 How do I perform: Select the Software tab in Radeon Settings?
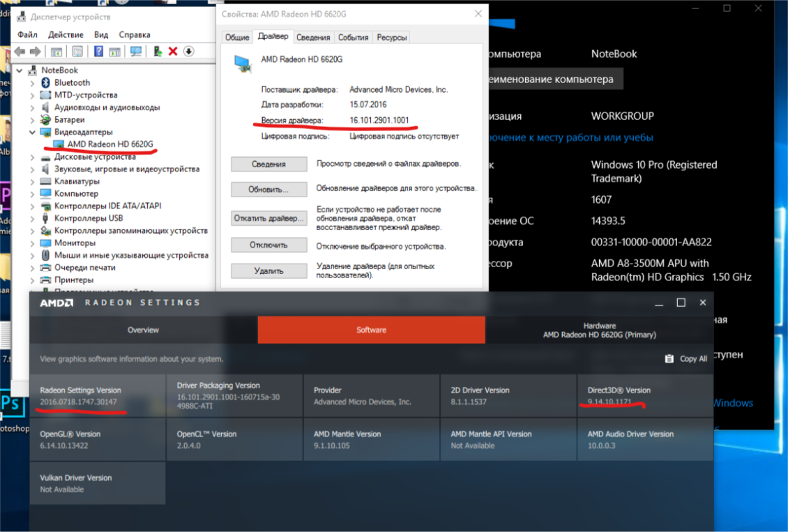tap(372, 330)
